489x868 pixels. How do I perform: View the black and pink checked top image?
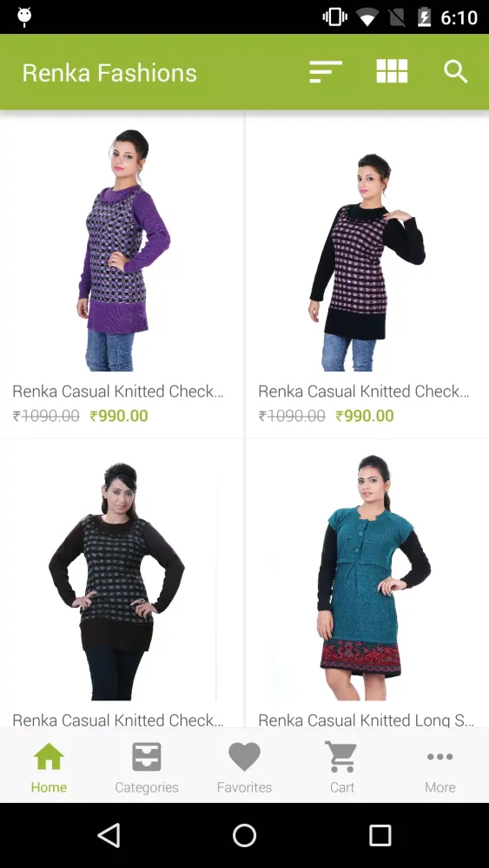367,262
